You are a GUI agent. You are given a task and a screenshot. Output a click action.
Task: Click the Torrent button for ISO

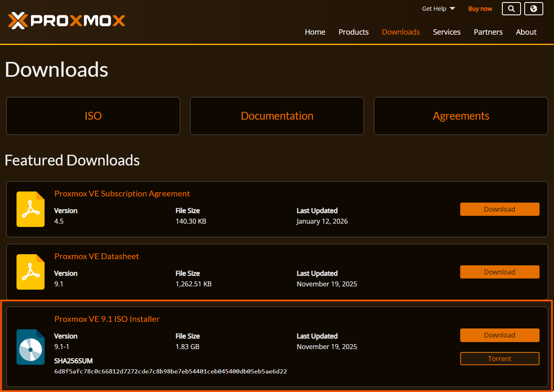500,359
